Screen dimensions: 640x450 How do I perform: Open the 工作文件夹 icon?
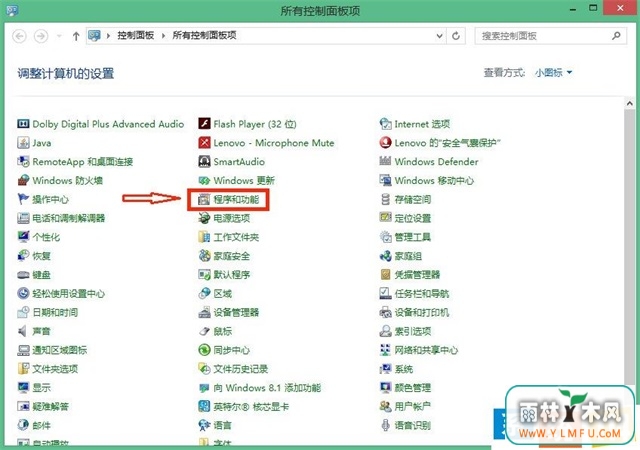(204, 237)
